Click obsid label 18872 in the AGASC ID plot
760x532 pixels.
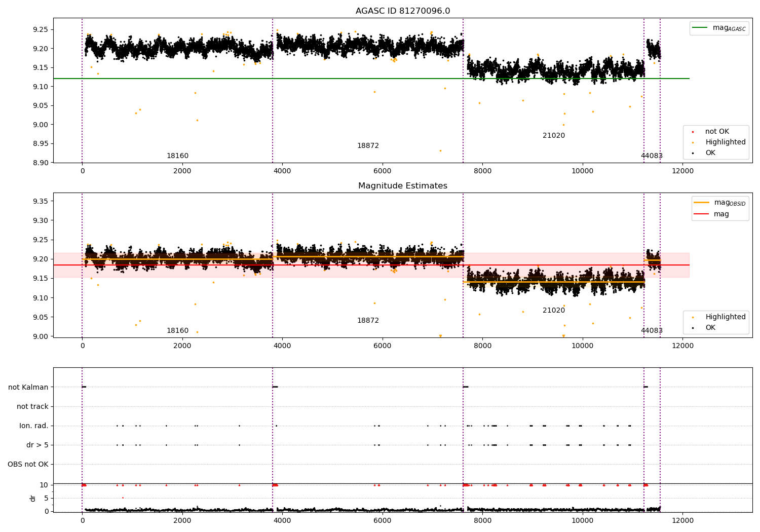click(x=368, y=146)
